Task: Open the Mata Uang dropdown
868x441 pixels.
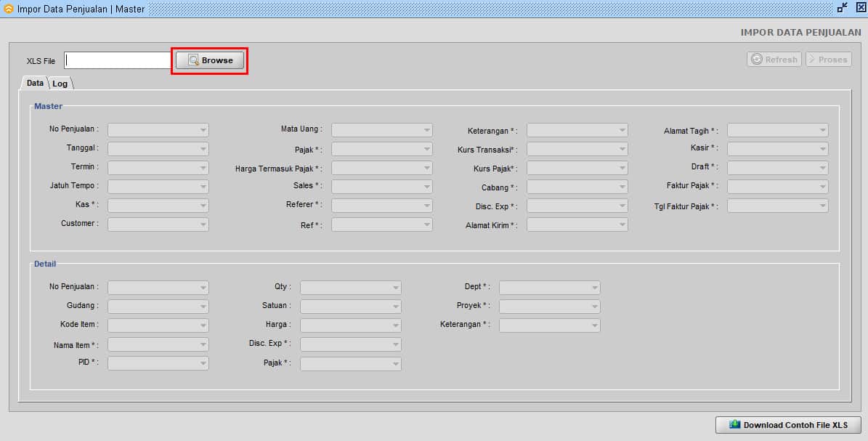Action: coord(381,130)
